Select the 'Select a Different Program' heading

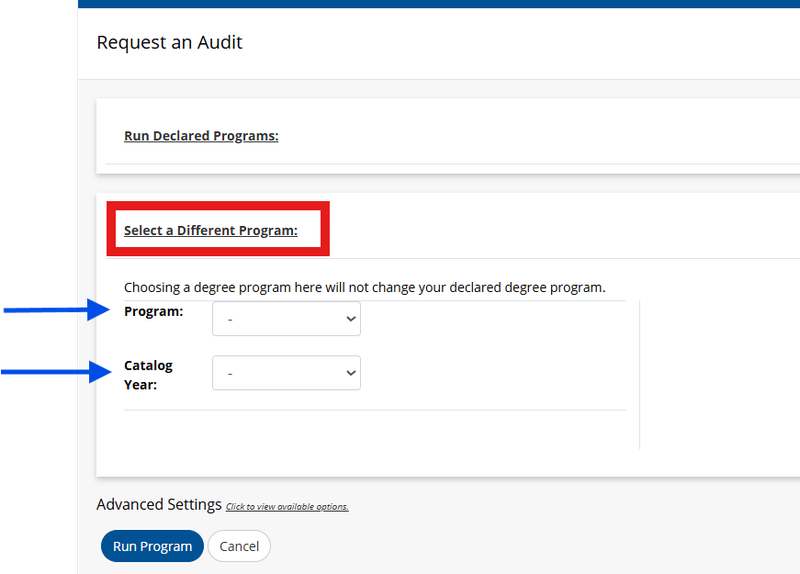coord(210,230)
